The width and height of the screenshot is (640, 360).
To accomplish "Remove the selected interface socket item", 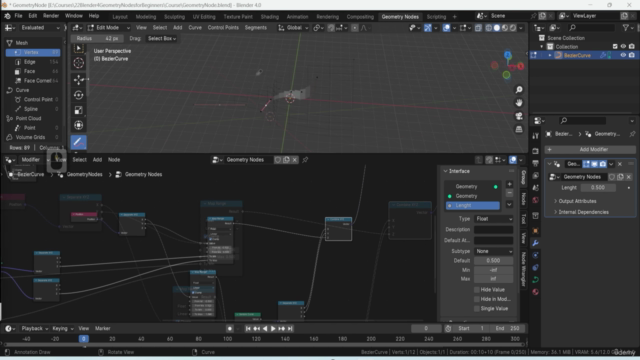I will pyautogui.click(x=509, y=193).
